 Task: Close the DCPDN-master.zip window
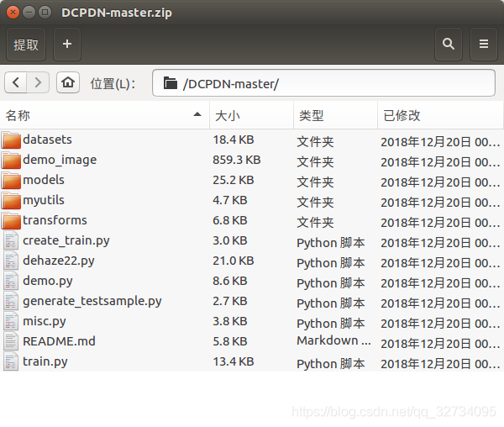pos(13,13)
